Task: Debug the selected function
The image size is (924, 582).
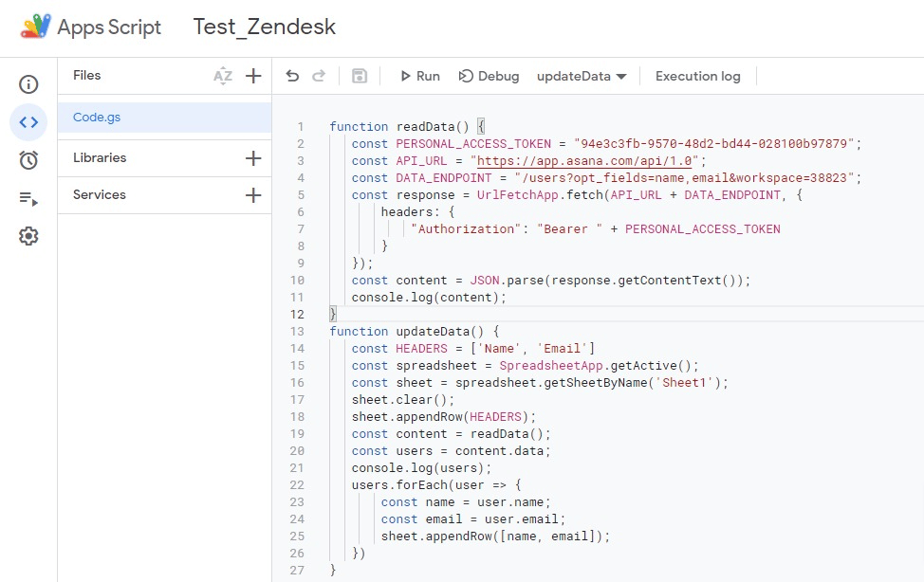Action: coord(490,76)
